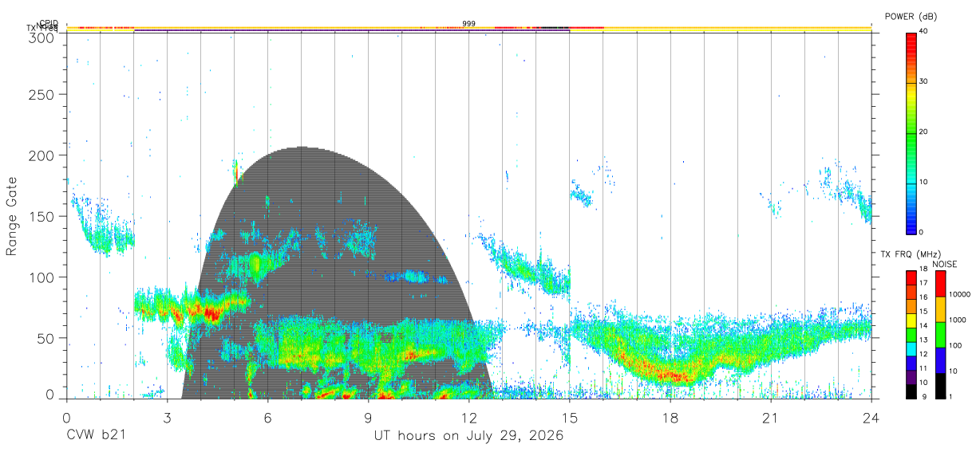This screenshot has width=980, height=452.
Task: Click the 30 label on power colorbar
Action: [x=924, y=81]
